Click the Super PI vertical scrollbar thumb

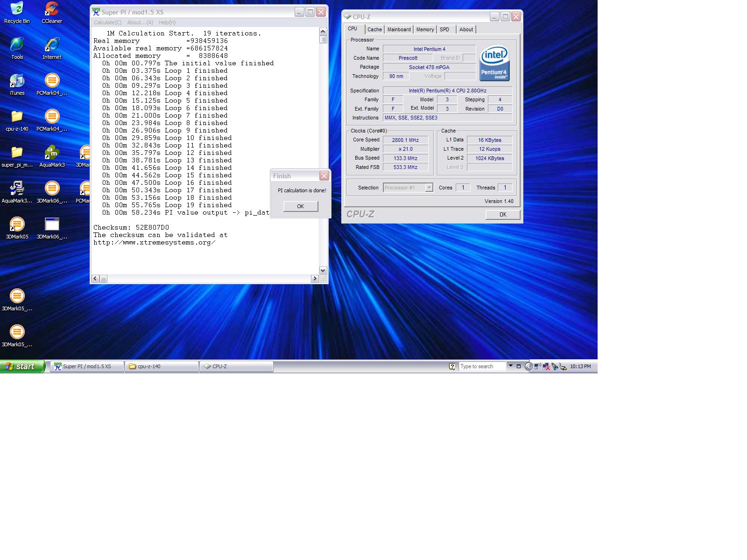coord(323,40)
